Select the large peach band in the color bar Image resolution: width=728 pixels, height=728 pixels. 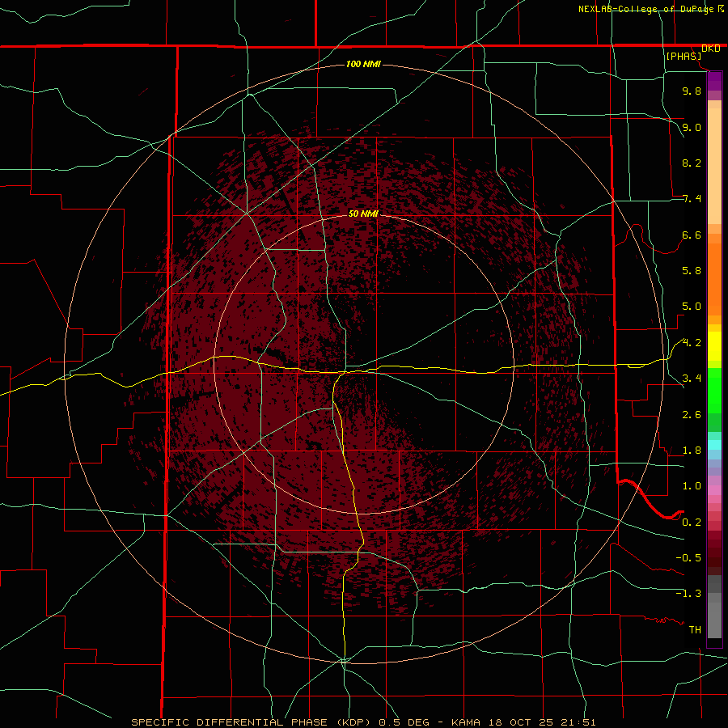[x=714, y=166]
